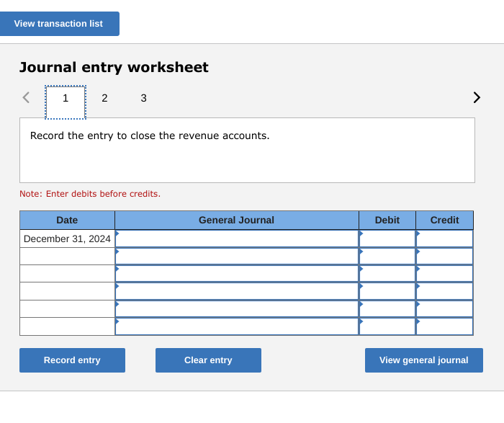Select Debit field in fifth journal row
Viewport: 504px width, 423px height.
tap(387, 309)
